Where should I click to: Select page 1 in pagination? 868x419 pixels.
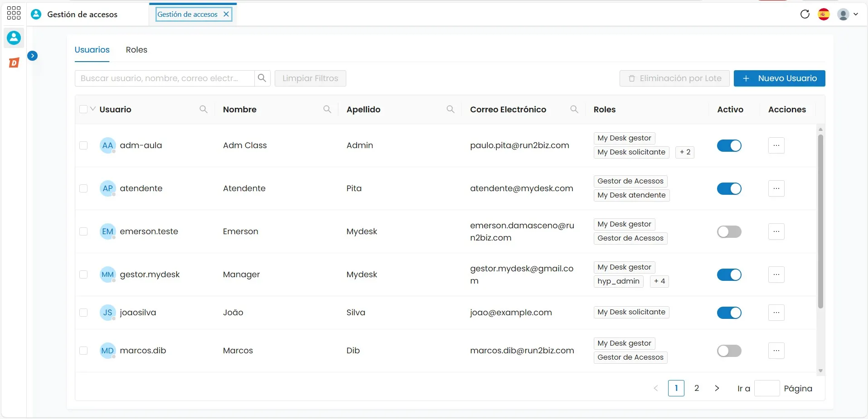click(x=676, y=388)
